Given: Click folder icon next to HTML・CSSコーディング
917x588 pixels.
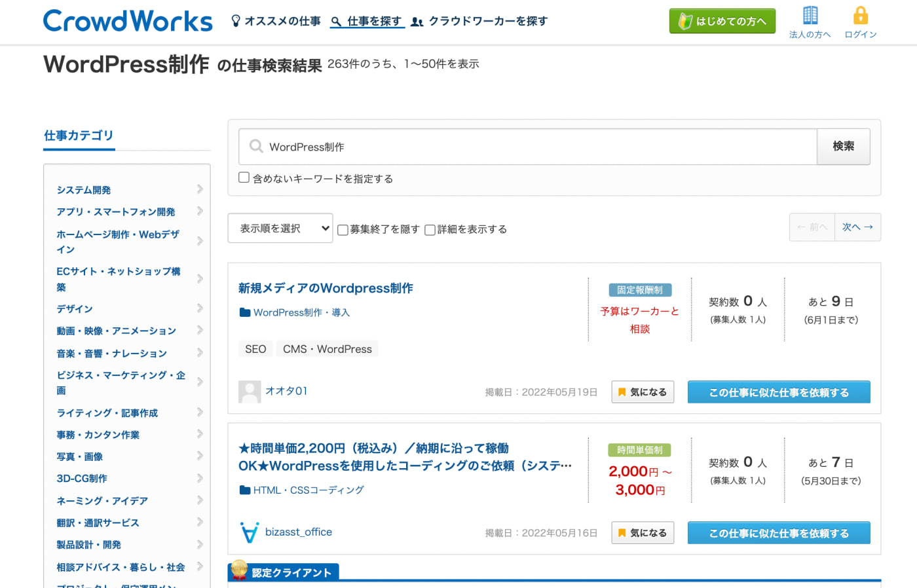Looking at the screenshot, I should point(245,490).
